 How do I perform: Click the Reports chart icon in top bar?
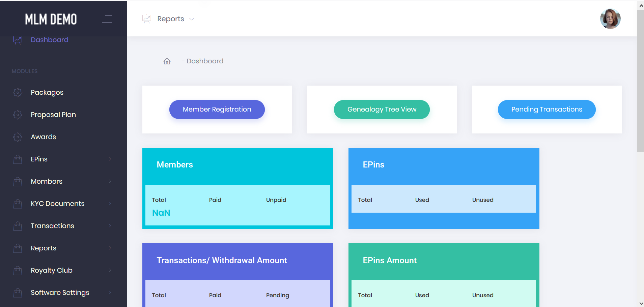[147, 19]
